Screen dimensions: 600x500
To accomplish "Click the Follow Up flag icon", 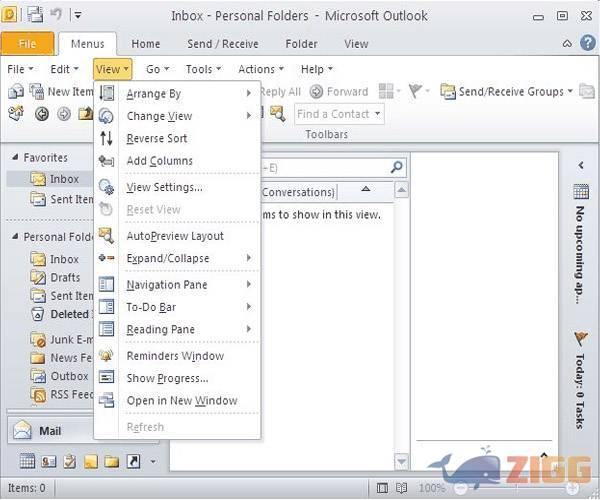I will pyautogui.click(x=416, y=91).
